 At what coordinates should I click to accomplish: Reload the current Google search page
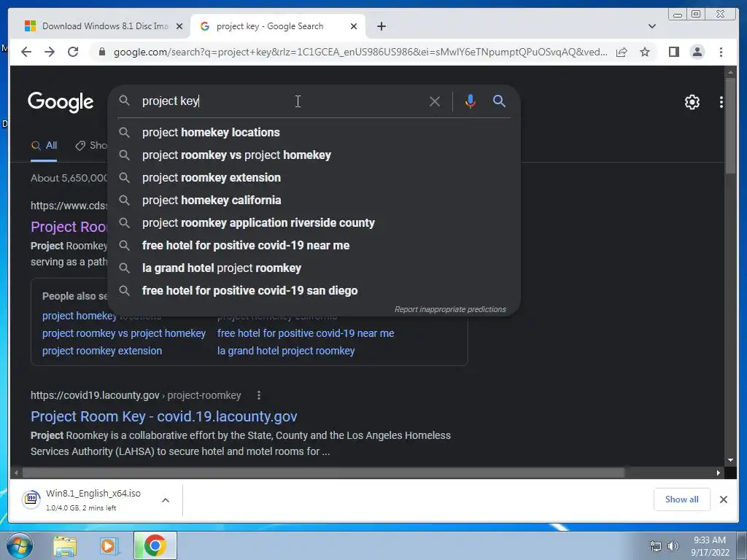pyautogui.click(x=73, y=52)
